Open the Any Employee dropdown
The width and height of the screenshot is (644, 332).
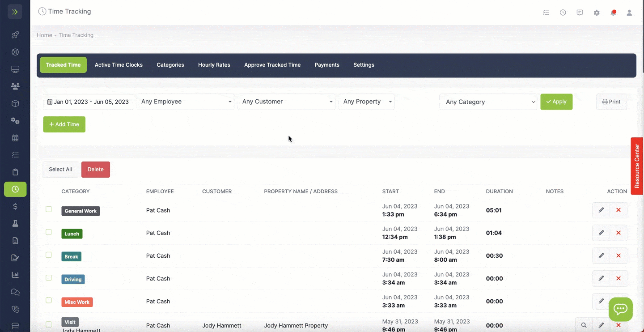coord(185,102)
